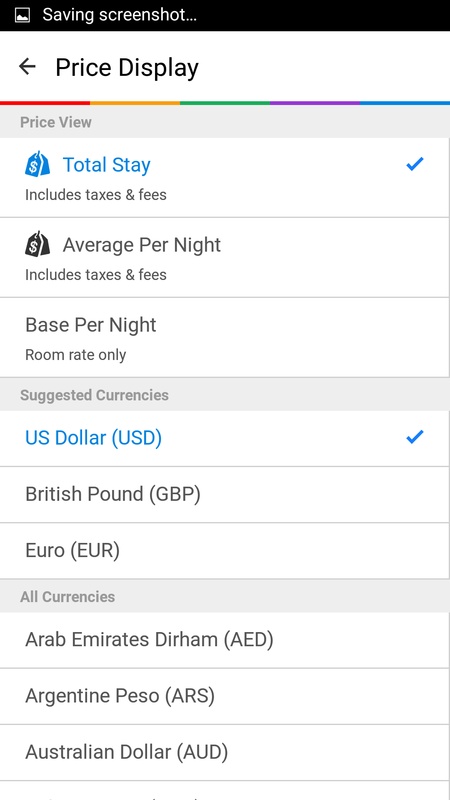Tap the purple segment of color bar
Viewport: 450px width, 800px height.
tap(315, 103)
